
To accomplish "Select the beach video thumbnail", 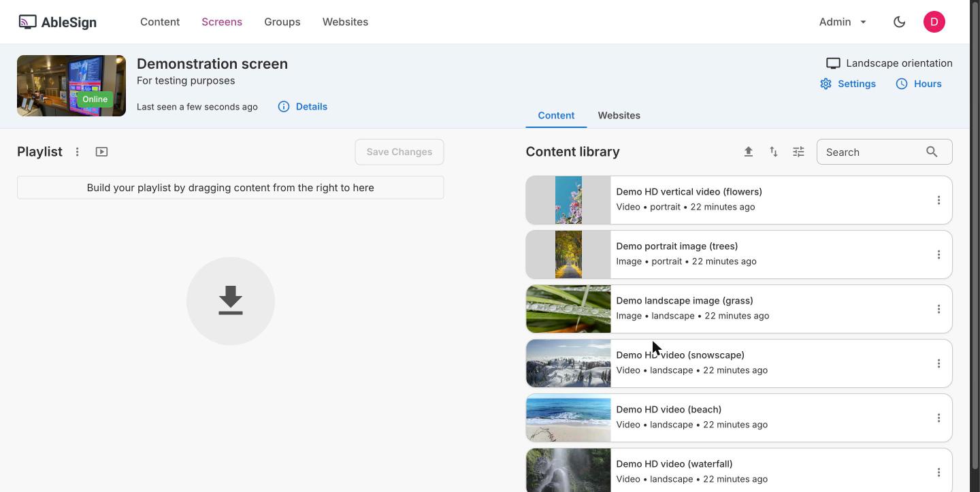I will coord(568,418).
